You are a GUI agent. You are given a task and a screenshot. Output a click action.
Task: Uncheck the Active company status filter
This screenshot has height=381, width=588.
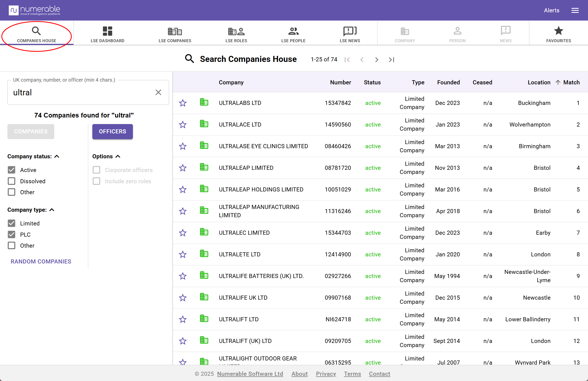pos(11,170)
